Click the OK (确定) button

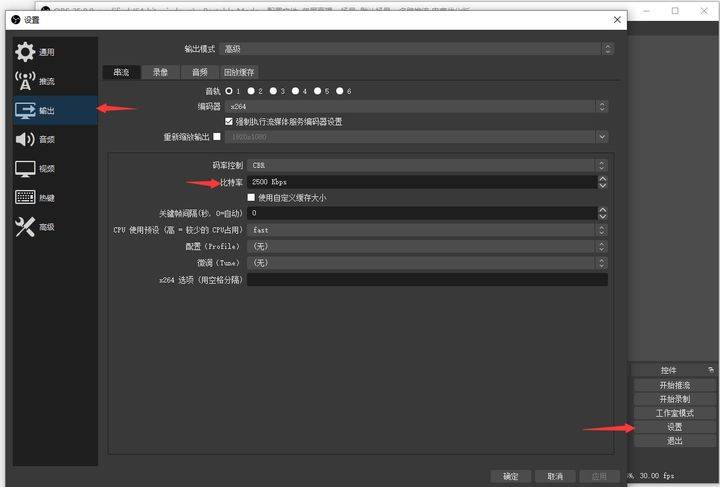coord(511,476)
